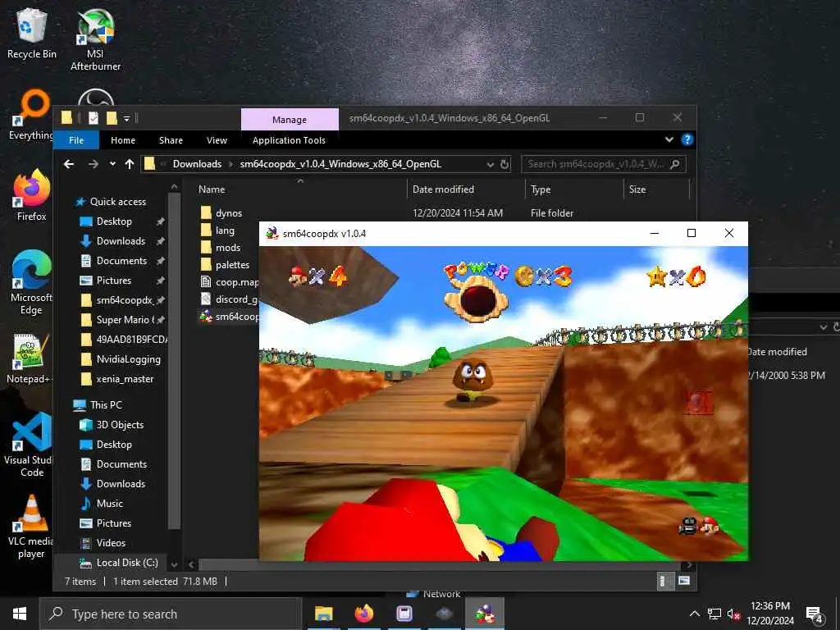
Task: Click the Firefox taskbar icon
Action: [x=363, y=614]
